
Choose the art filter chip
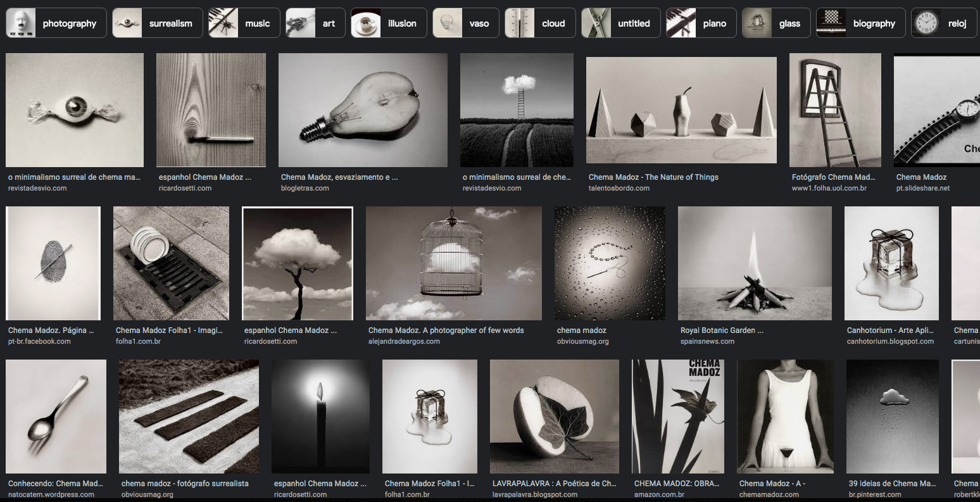pyautogui.click(x=315, y=23)
